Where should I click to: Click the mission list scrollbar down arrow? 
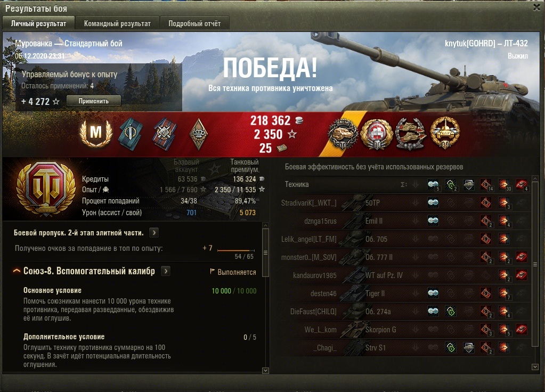point(265,371)
